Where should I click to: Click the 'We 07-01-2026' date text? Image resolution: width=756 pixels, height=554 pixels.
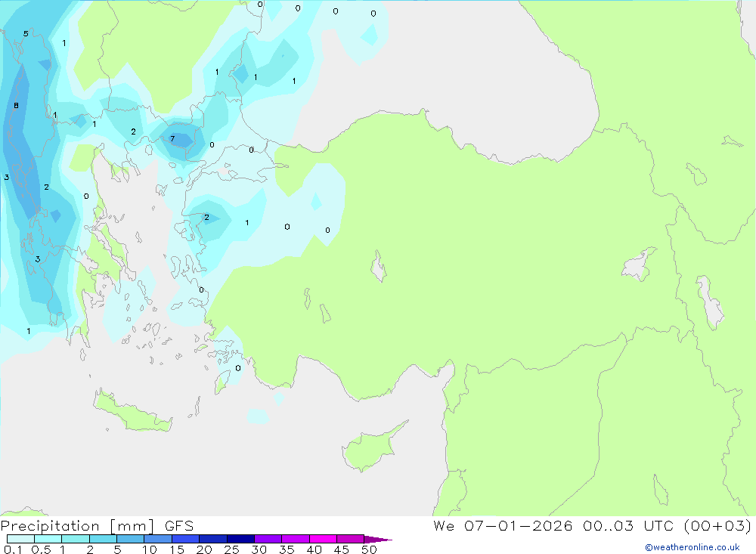(503, 525)
